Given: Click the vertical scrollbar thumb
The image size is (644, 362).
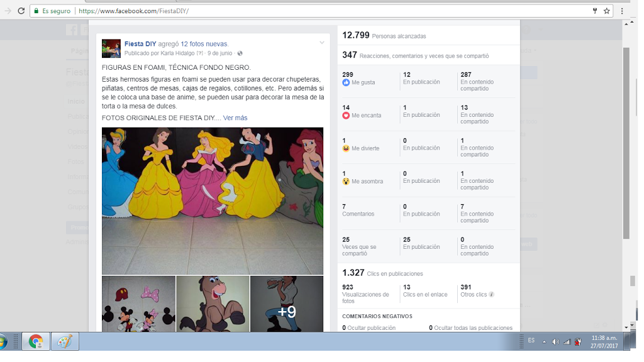Looking at the screenshot, I should click(x=626, y=143).
